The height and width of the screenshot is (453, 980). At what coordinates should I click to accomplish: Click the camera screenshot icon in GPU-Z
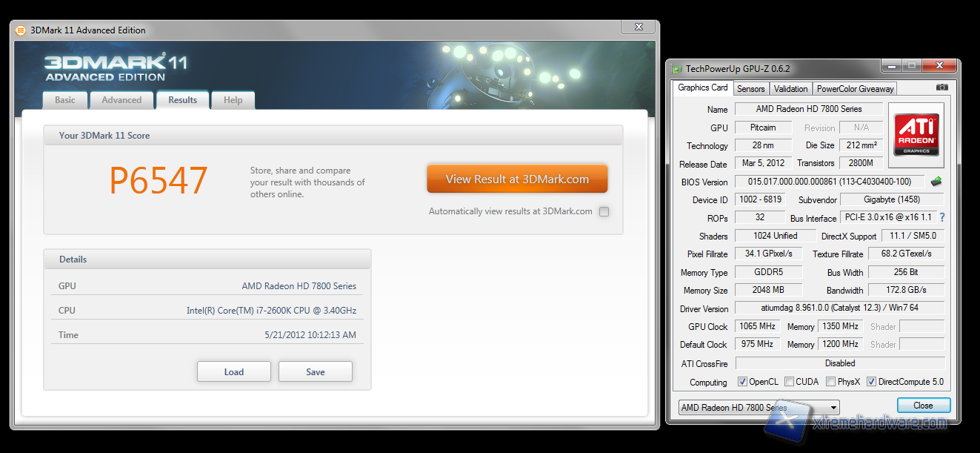tap(941, 87)
